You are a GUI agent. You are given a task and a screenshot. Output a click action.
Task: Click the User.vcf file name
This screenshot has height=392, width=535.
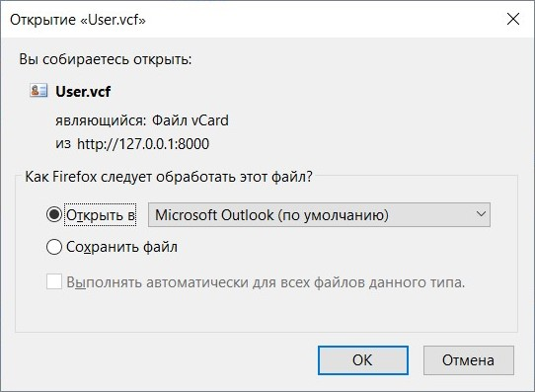pyautogui.click(x=83, y=92)
